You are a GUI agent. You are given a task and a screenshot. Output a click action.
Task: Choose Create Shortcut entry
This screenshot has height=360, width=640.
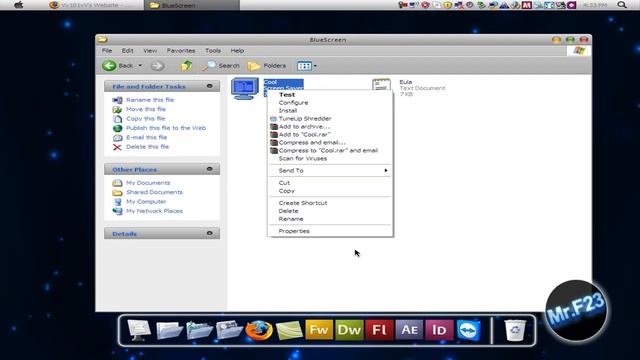(x=330, y=203)
